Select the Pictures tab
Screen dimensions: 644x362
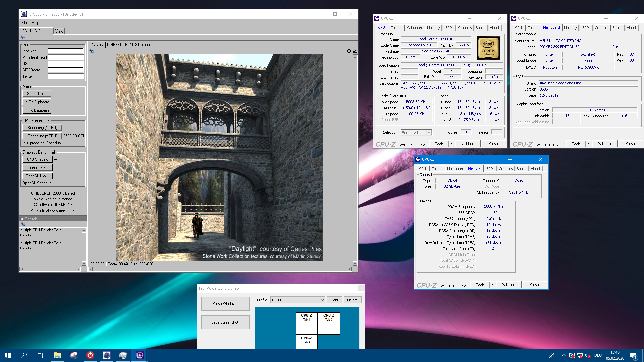tap(97, 44)
